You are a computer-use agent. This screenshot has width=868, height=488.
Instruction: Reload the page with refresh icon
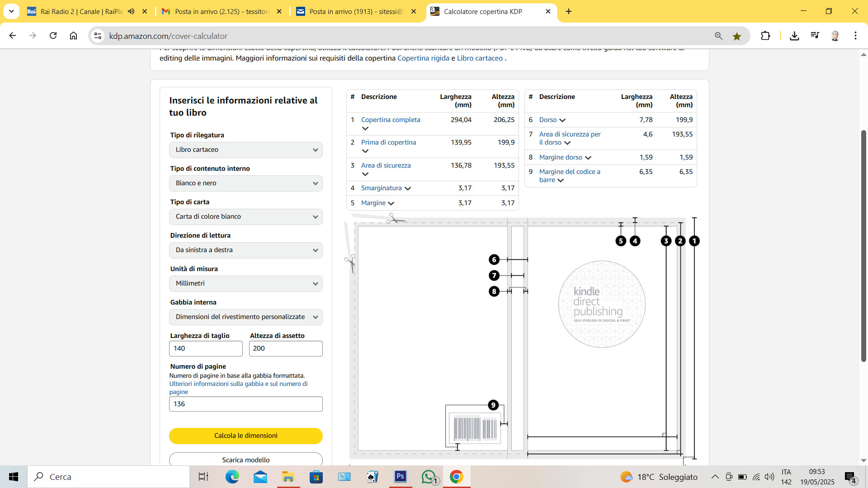tap(53, 36)
